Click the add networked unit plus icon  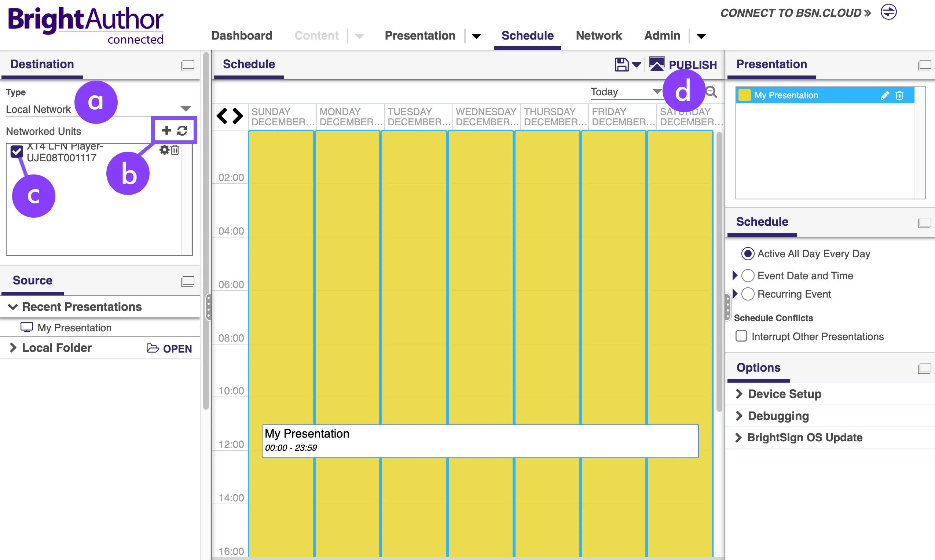tap(166, 130)
